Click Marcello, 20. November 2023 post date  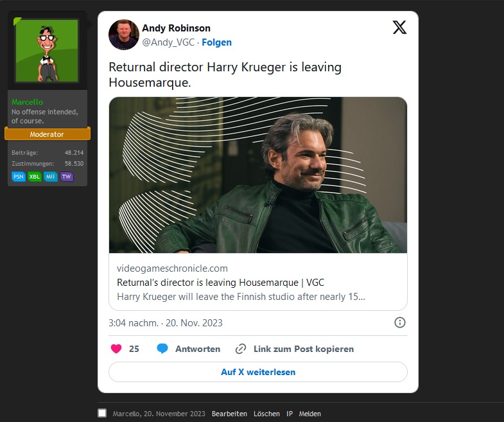pos(159,414)
